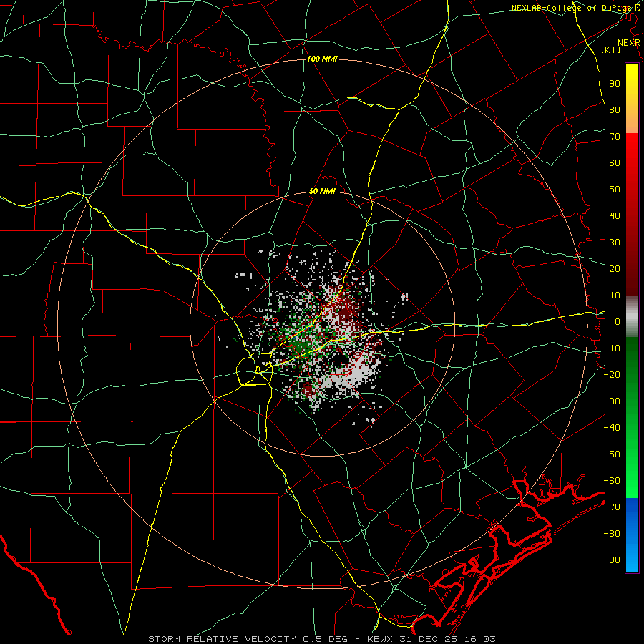Click the "-70" scale value
Screen dimensions: 644x644
[x=612, y=507]
